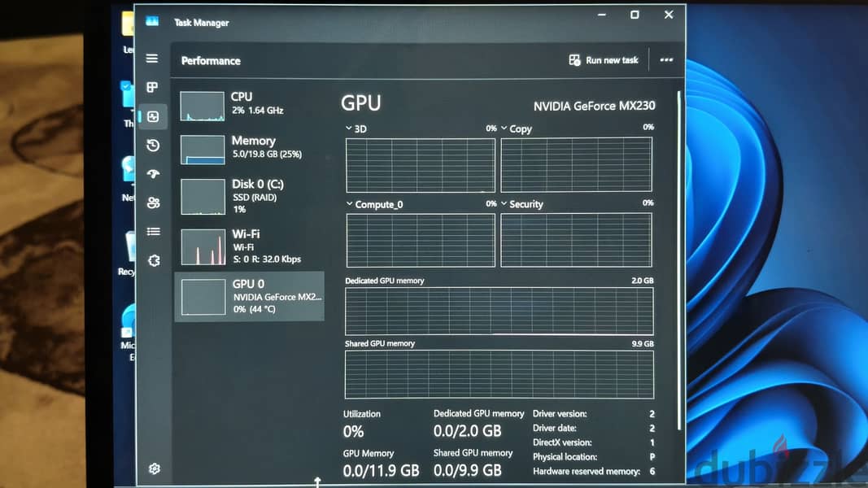Open the Copy engine dropdown
This screenshot has width=868, height=488.
[504, 129]
